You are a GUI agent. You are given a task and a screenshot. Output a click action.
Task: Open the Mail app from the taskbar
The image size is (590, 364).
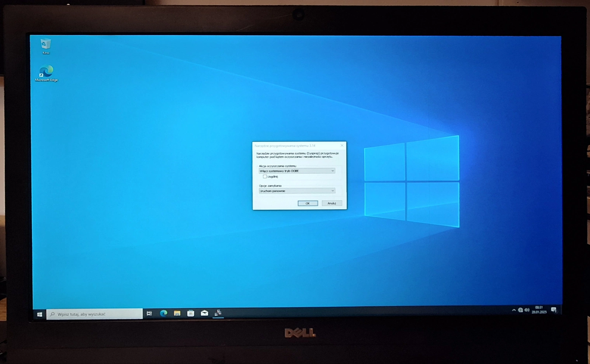click(204, 313)
